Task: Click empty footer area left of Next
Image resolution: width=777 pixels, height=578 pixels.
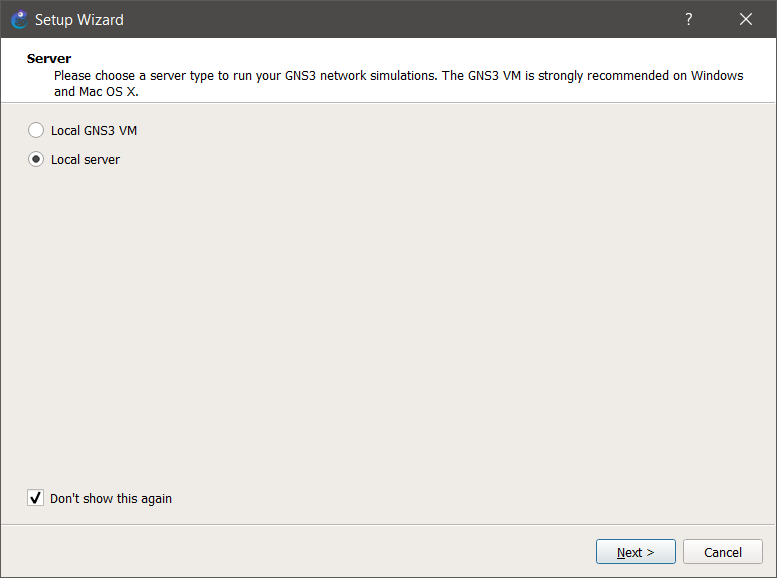Action: [300, 552]
